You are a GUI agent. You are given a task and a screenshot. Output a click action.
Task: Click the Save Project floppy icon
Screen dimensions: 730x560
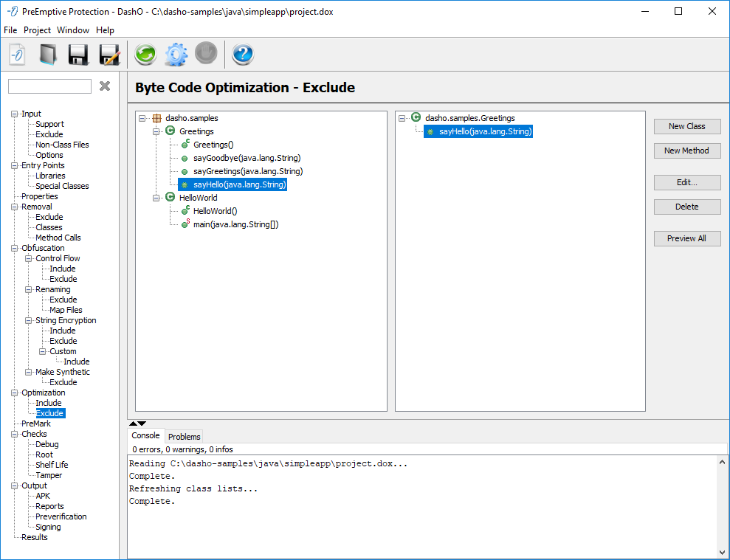click(78, 55)
